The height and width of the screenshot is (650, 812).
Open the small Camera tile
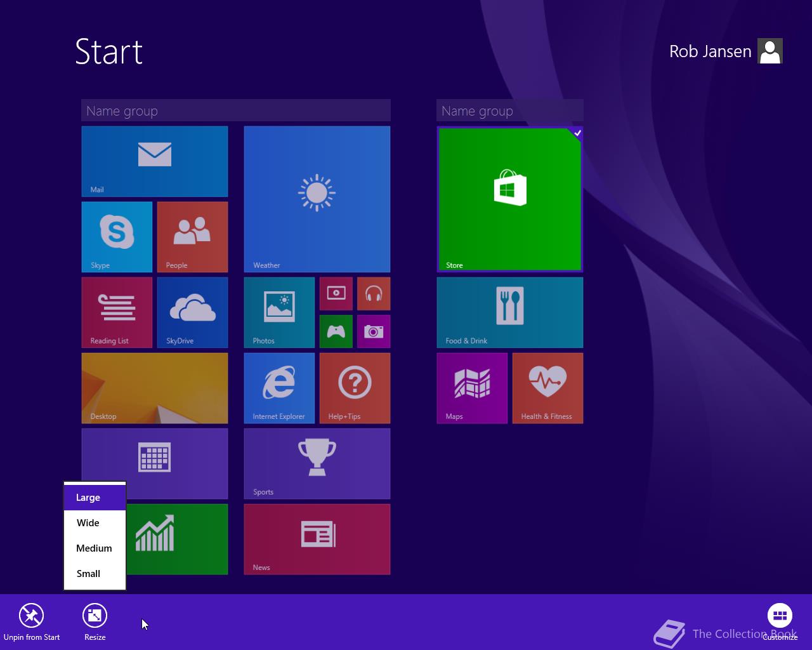[x=374, y=331]
